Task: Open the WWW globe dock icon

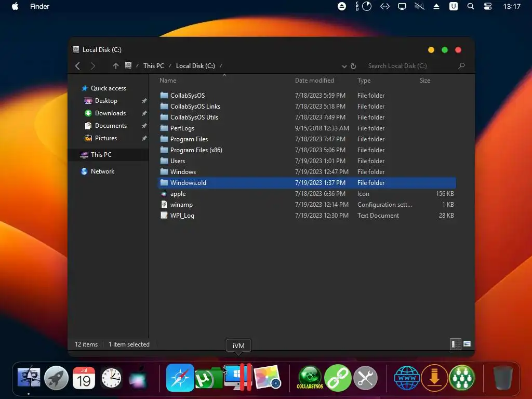Action: tap(407, 378)
